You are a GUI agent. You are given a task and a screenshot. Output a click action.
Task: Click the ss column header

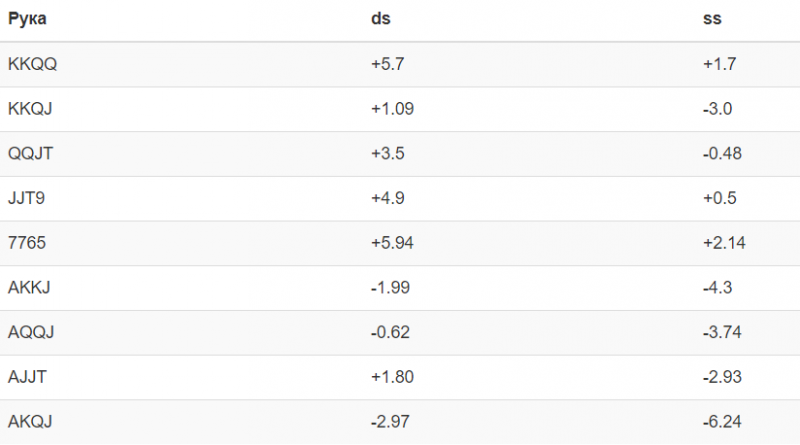pos(712,19)
